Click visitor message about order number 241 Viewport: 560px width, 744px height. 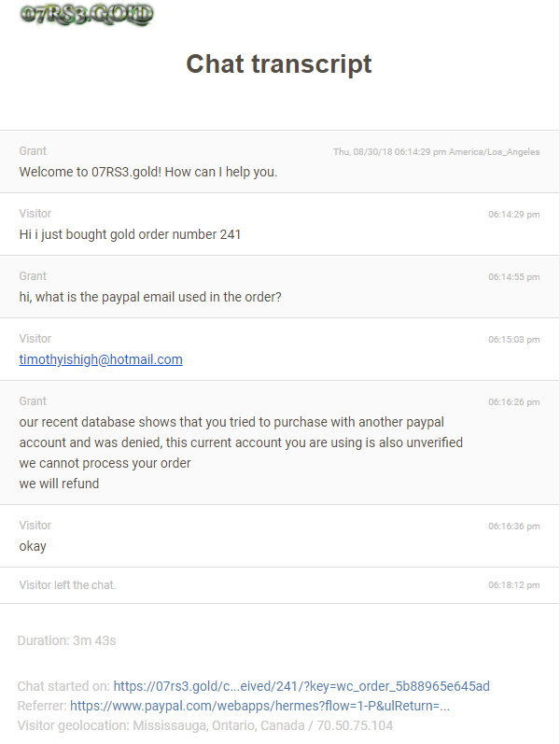[130, 234]
